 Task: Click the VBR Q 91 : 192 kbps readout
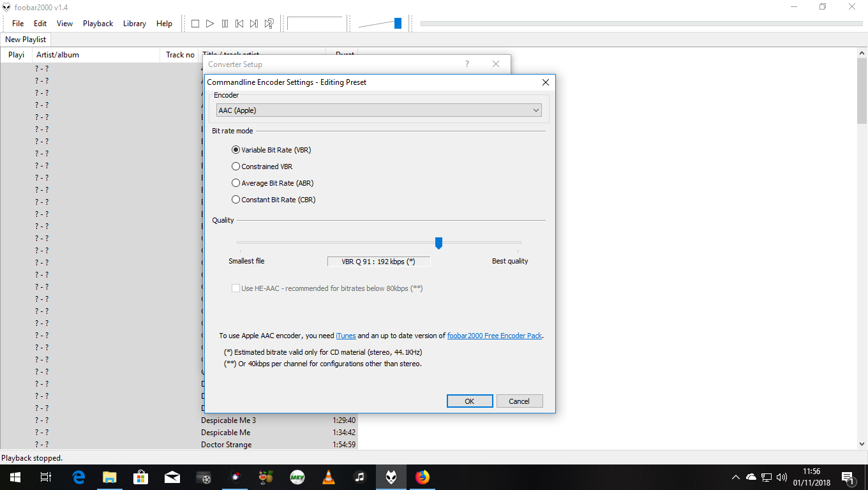coord(378,262)
